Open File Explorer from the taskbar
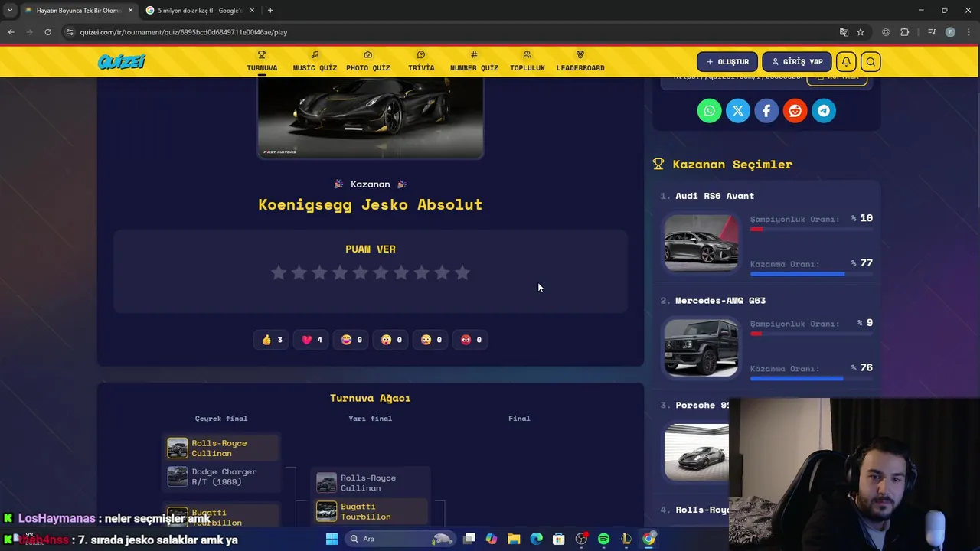980x551 pixels. pyautogui.click(x=514, y=539)
